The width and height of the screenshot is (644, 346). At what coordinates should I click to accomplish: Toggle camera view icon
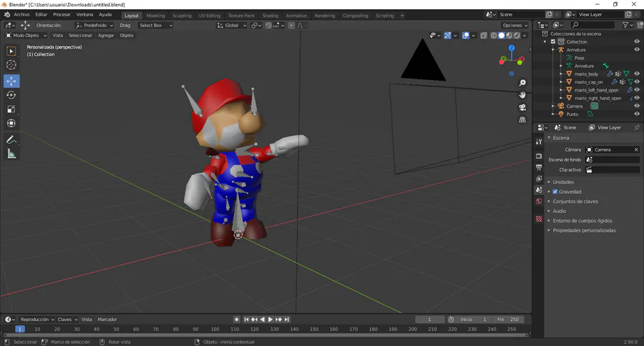coord(522,107)
